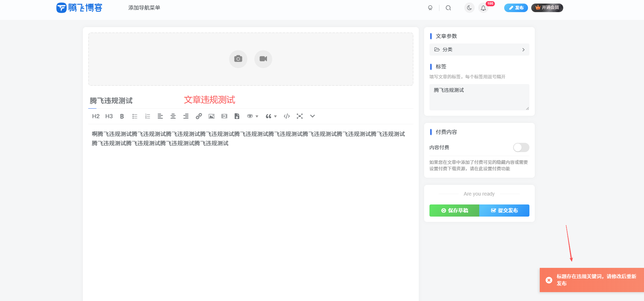Screen dimensions: 644x301
Task: Toggle bold formatting
Action: 122,116
